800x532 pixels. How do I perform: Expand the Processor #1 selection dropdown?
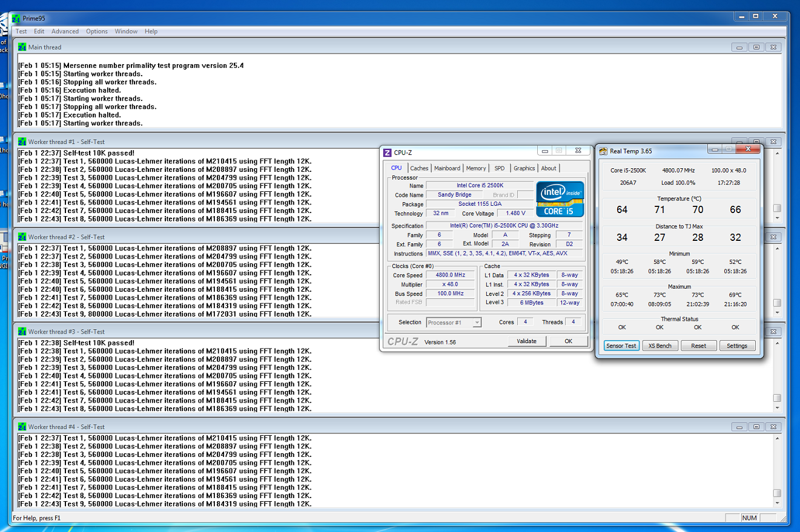477,323
